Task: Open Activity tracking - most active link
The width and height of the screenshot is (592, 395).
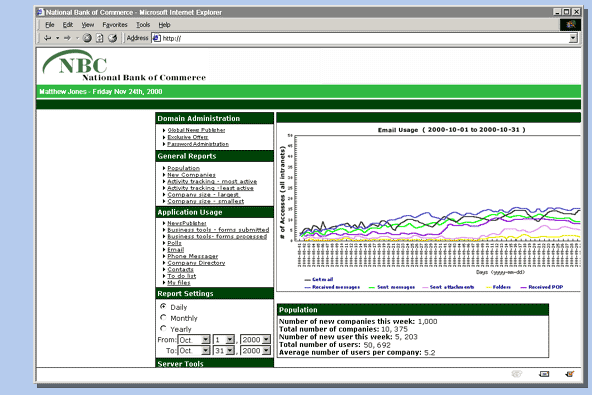Action: click(x=212, y=182)
